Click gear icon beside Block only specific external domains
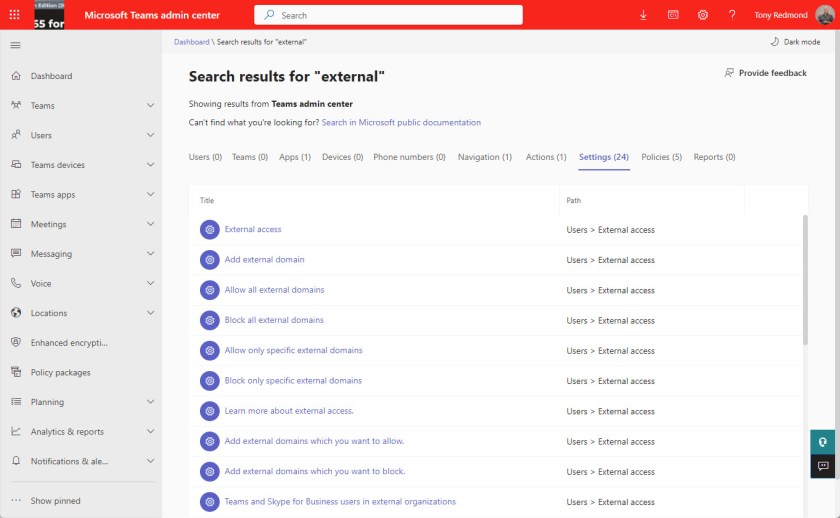The width and height of the screenshot is (840, 518). pos(210,381)
